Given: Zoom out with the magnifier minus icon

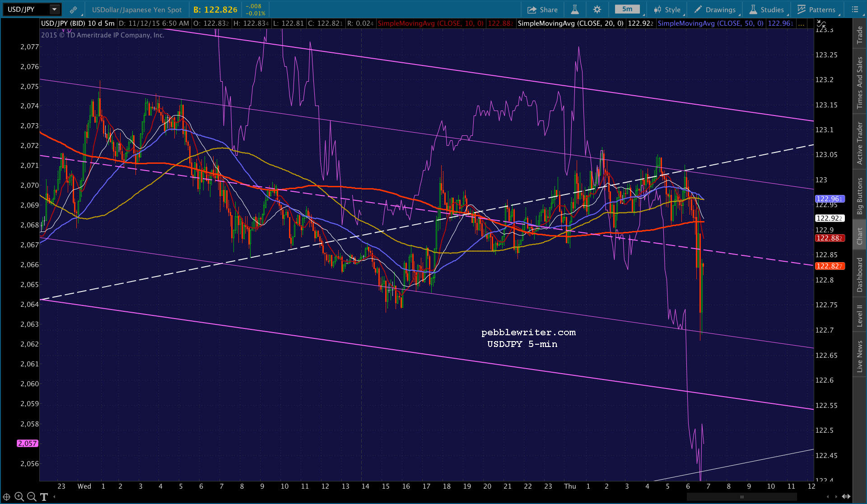Looking at the screenshot, I should point(31,497).
